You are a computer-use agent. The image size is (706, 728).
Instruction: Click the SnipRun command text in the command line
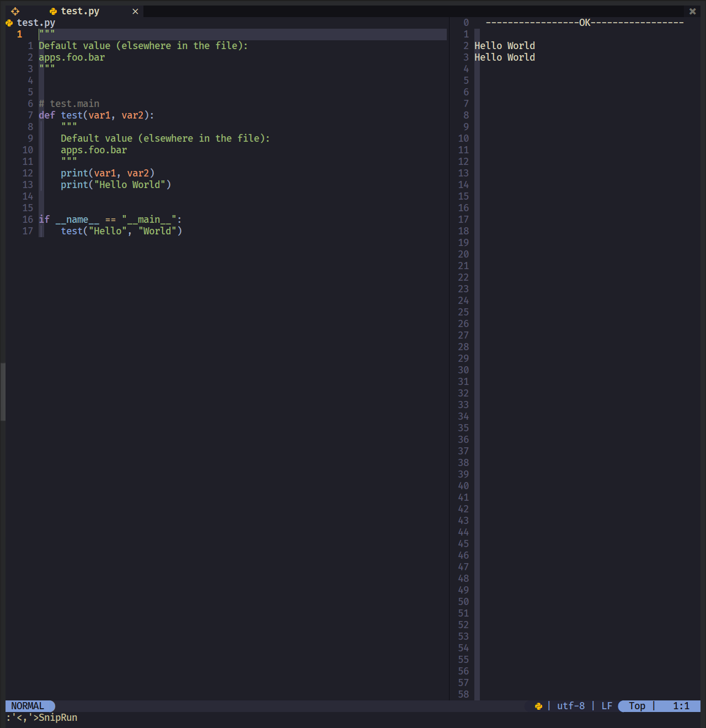click(x=57, y=718)
